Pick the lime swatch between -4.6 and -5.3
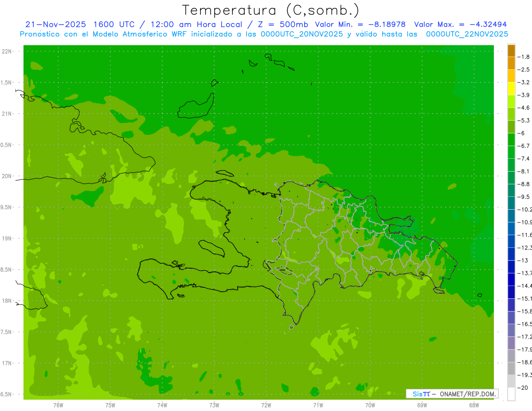Viewport: 532px width, 411px height. tap(511, 114)
